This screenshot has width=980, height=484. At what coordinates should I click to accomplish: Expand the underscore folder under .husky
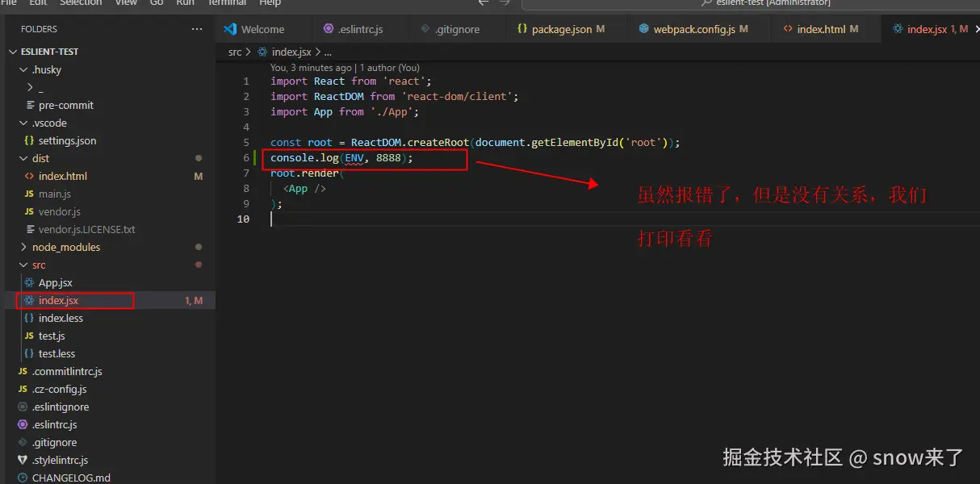(30, 87)
